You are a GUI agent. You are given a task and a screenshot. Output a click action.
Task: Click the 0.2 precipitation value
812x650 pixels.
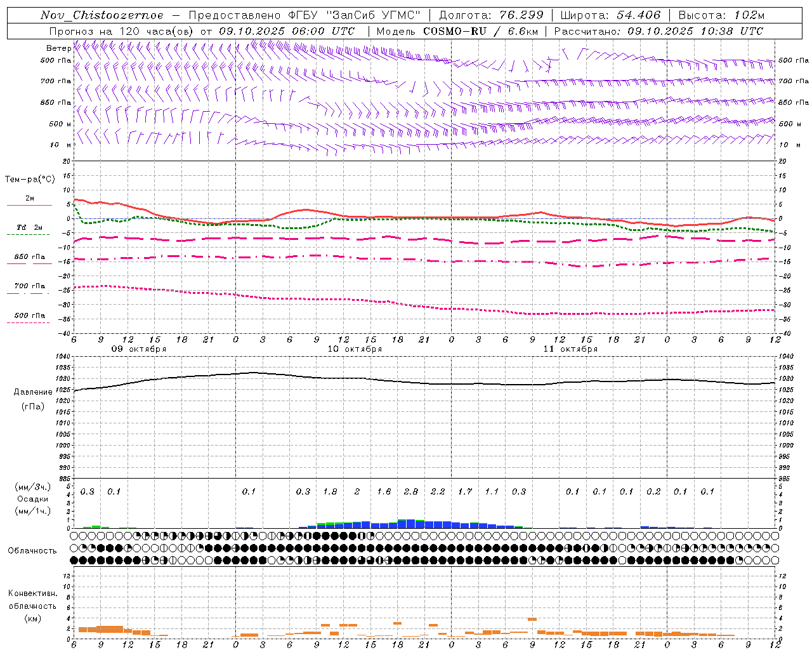(x=653, y=492)
